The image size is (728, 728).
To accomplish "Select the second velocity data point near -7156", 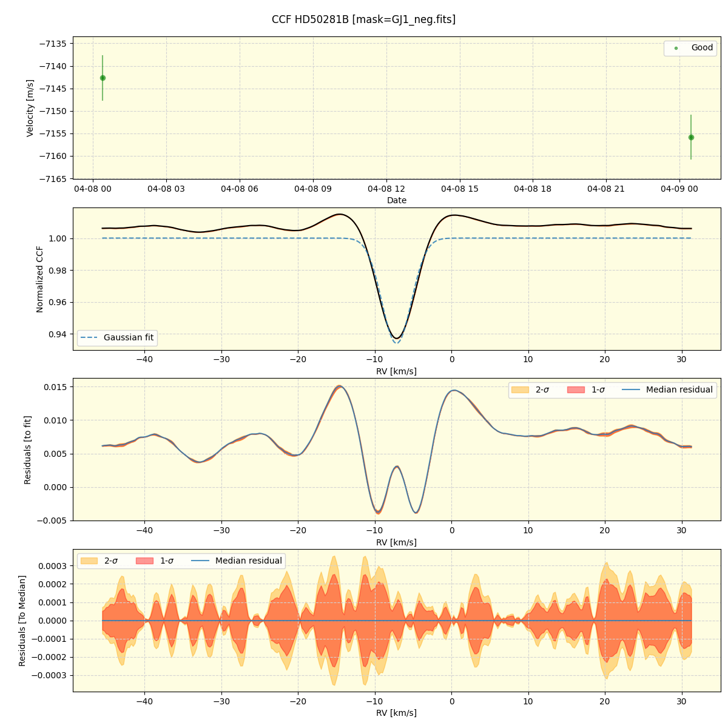I will (691, 137).
